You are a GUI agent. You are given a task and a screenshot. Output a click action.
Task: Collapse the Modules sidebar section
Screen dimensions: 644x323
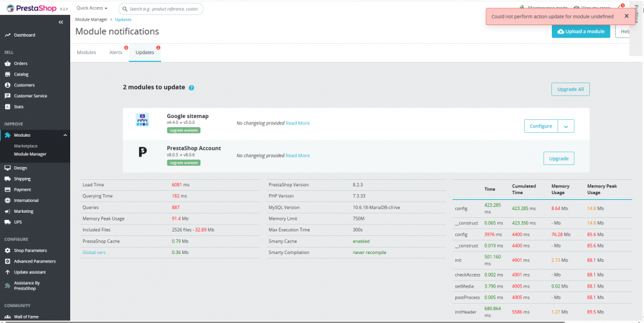65,135
